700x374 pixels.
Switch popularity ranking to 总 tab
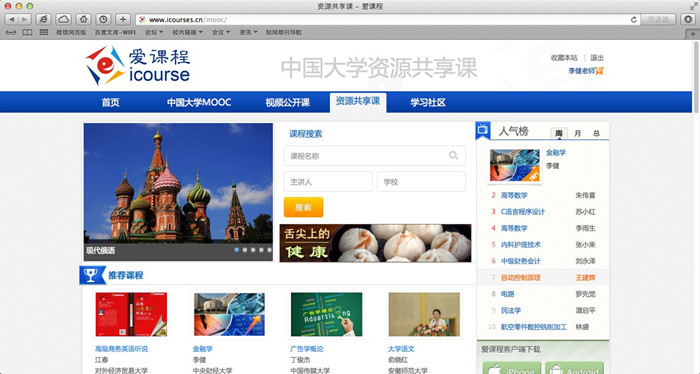tap(596, 133)
